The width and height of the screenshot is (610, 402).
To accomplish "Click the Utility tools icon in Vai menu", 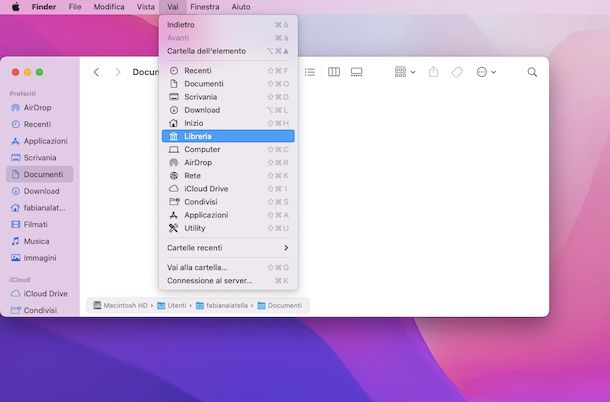I will click(174, 228).
